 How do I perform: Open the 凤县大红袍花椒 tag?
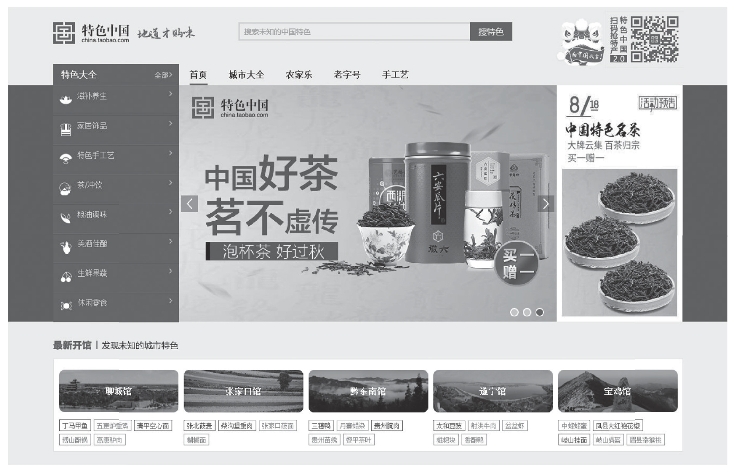point(617,426)
